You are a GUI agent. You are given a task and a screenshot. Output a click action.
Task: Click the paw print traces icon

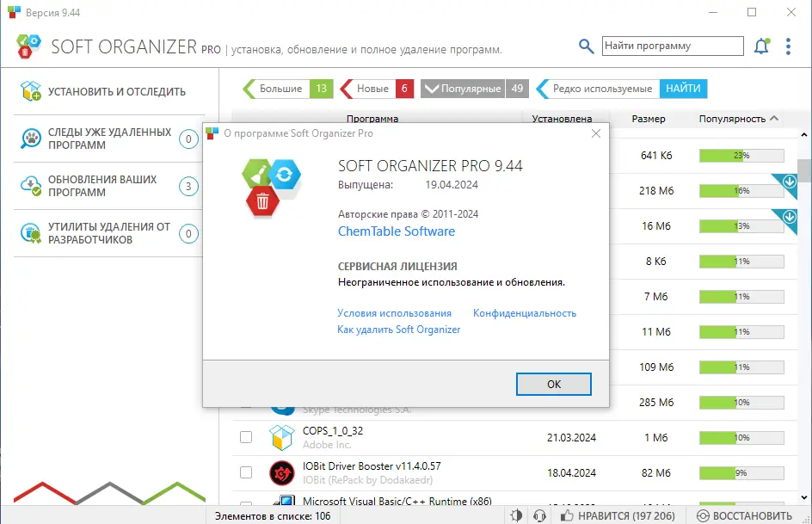coord(31,139)
